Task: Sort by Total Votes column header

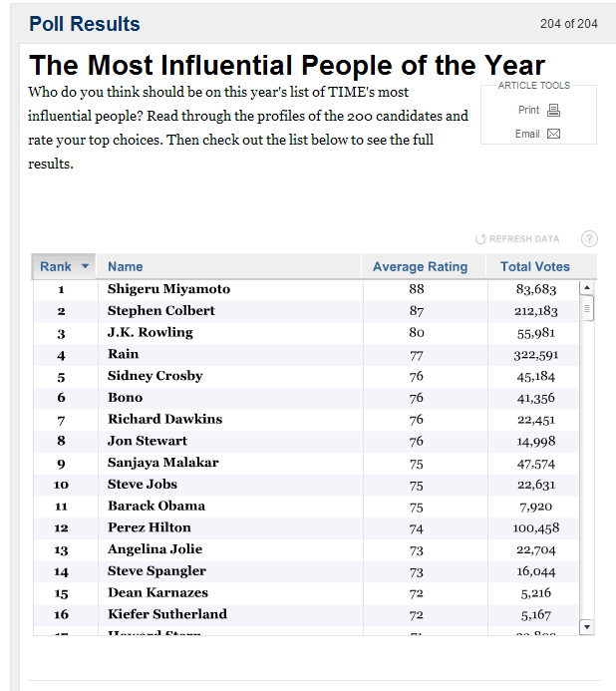Action: 535,266
